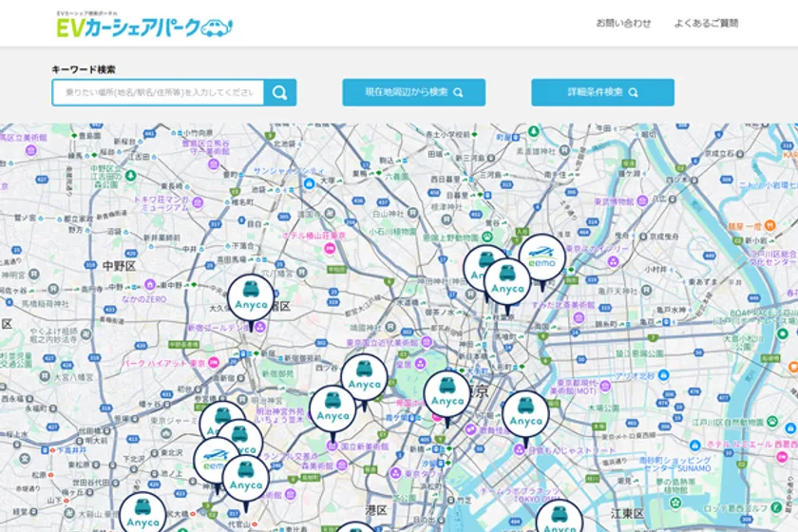Focus the keyword search input field
Screen dimensions: 798x532
158,92
